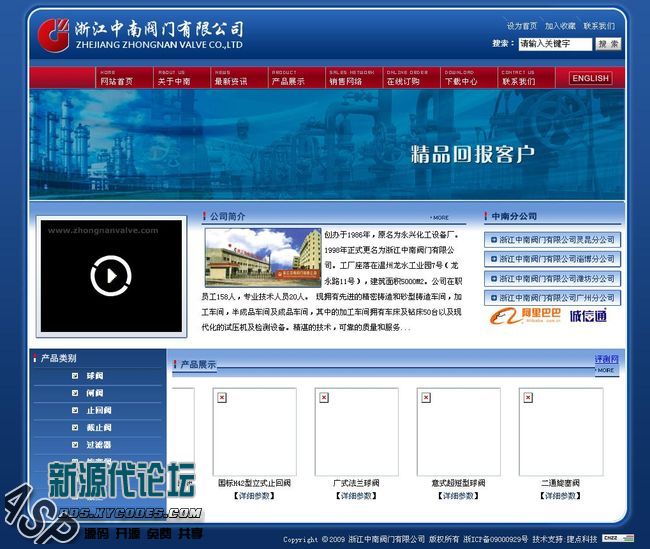The width and height of the screenshot is (650, 549).
Task: Click the icon beside 球阀 category
Action: click(x=75, y=376)
